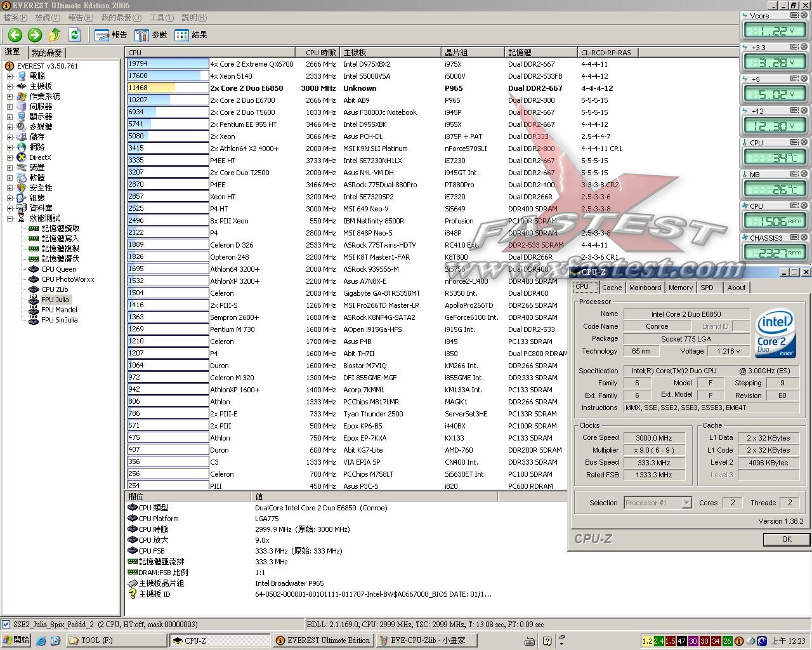Expand the DirectX tree node
Image resolution: width=812 pixels, height=650 pixels.
pyautogui.click(x=10, y=157)
